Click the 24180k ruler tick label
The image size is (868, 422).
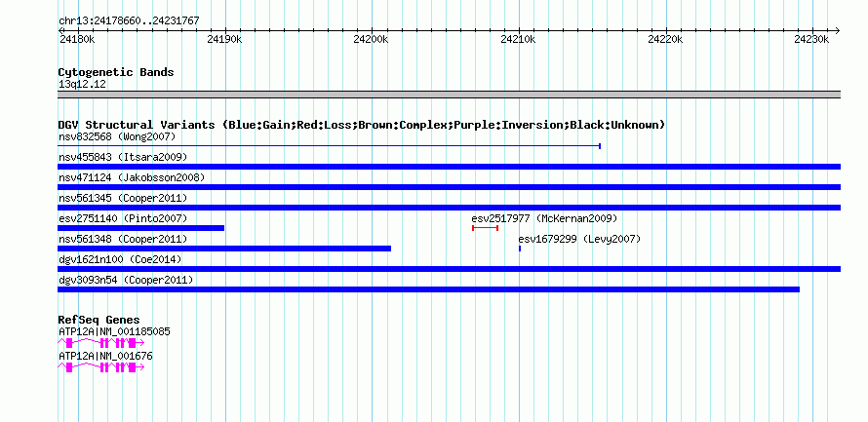click(x=77, y=40)
